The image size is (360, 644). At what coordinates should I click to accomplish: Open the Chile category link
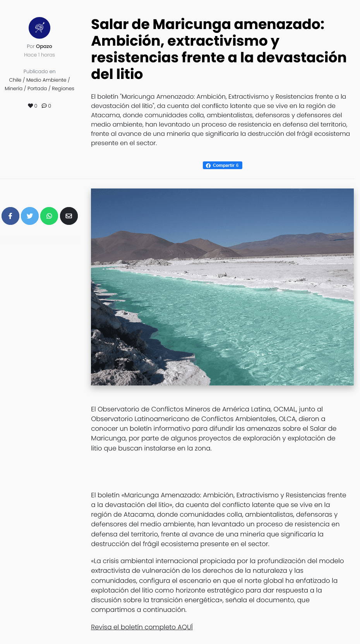(15, 80)
